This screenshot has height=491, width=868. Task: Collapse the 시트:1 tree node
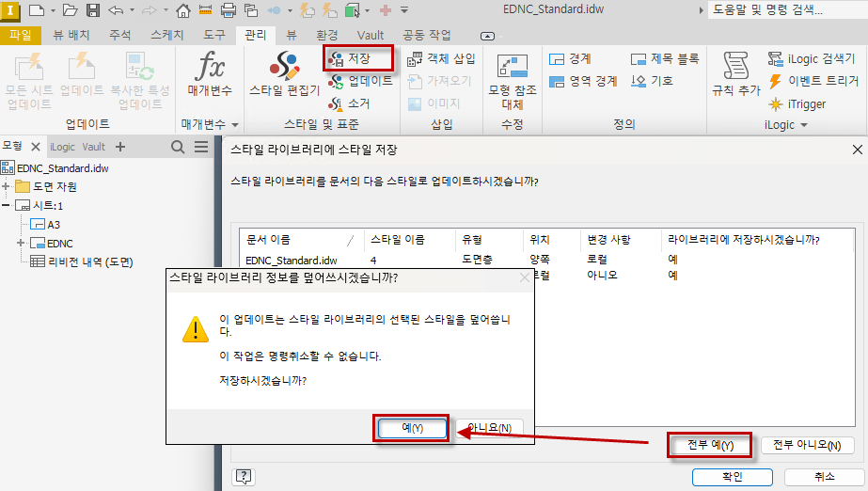[6, 205]
